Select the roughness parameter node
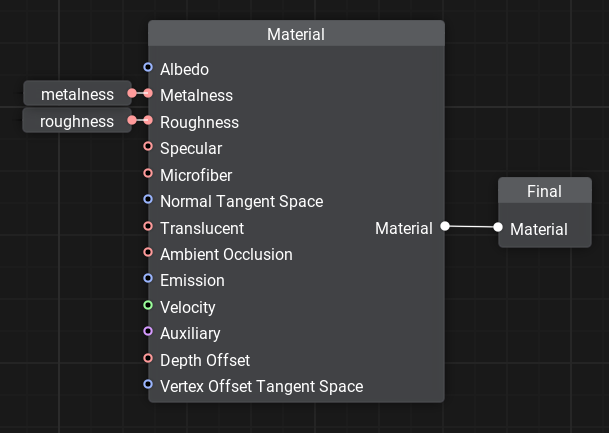609x433 pixels. pyautogui.click(x=76, y=121)
